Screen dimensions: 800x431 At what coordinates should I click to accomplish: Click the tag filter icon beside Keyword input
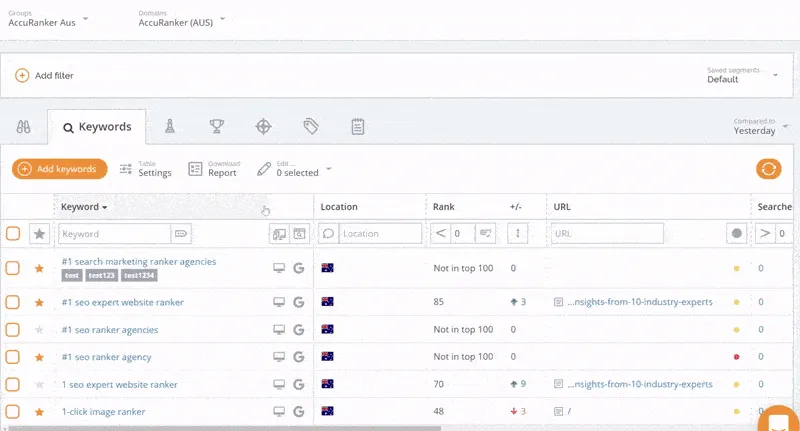[181, 234]
